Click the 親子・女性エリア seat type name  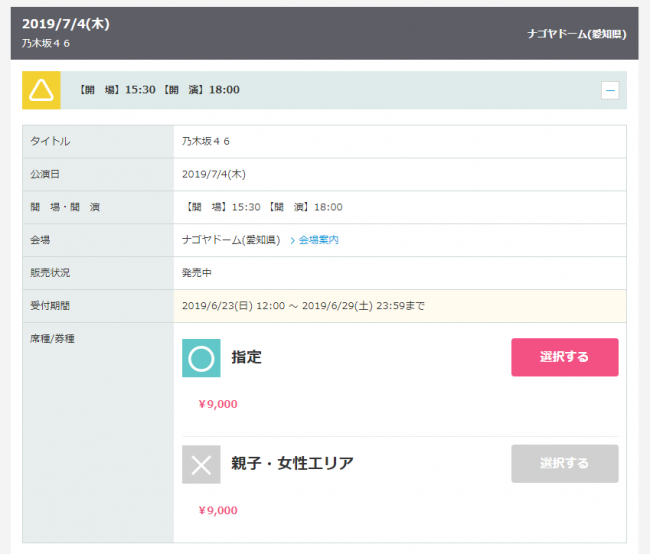pyautogui.click(x=293, y=464)
